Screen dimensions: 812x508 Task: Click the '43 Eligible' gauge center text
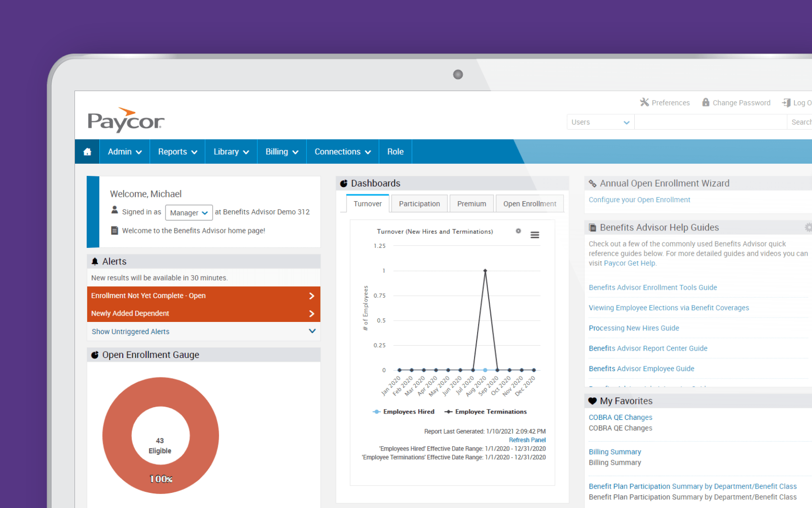[160, 446]
